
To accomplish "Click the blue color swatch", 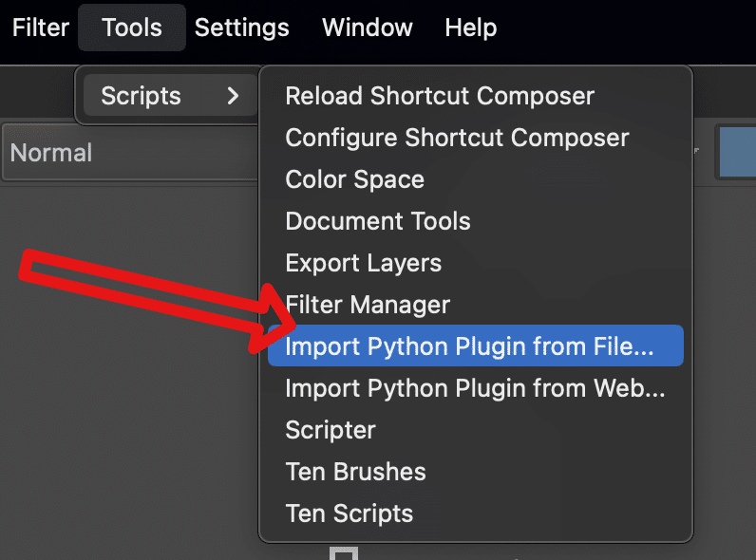I will [737, 152].
